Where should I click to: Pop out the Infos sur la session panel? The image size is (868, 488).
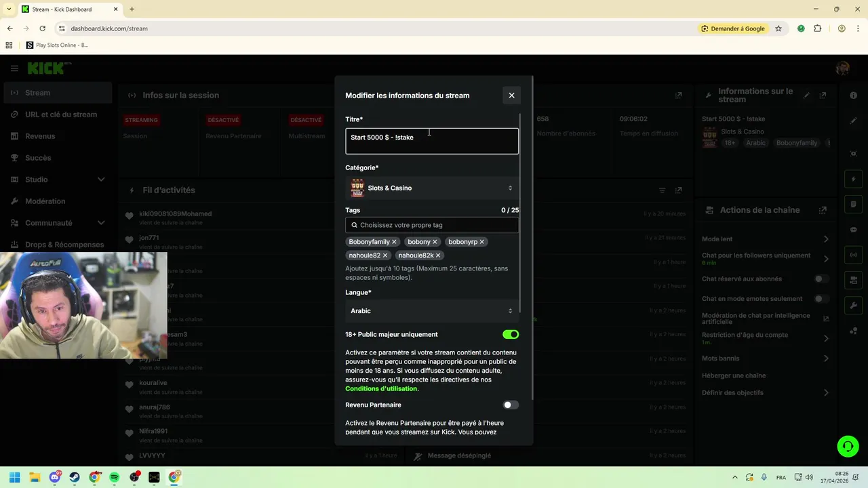678,96
